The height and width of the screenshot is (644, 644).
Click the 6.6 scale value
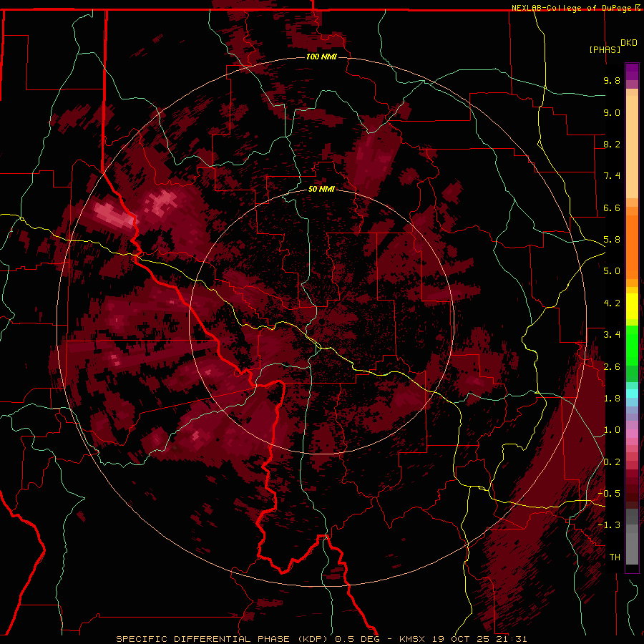[x=612, y=208]
